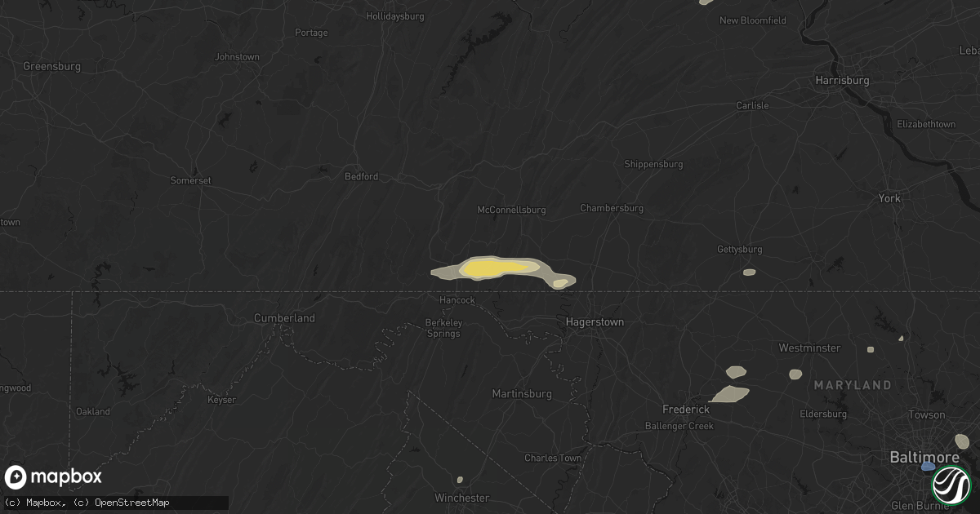Click the small hail spot near Gettysburg
The height and width of the screenshot is (514, 980).
coord(749,272)
